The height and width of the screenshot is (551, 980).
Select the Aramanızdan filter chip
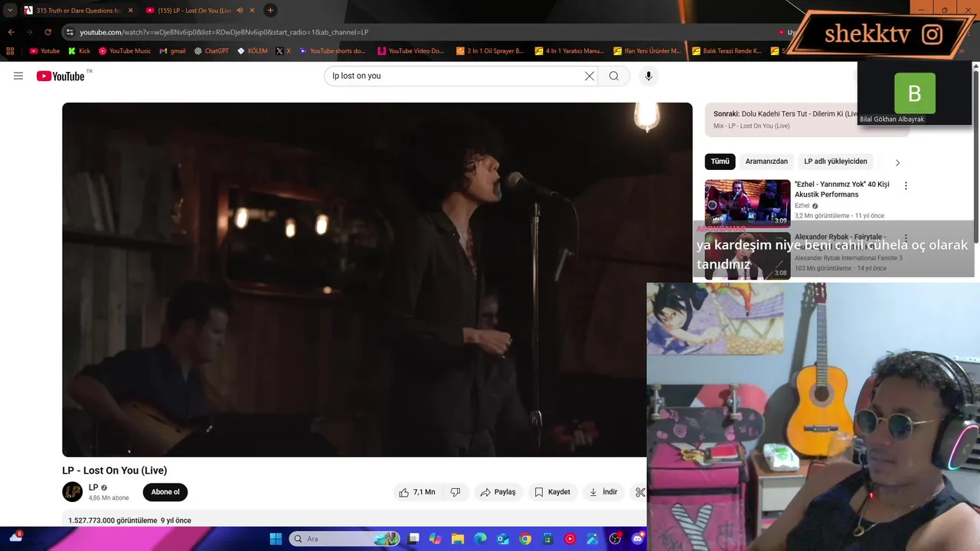pyautogui.click(x=766, y=161)
